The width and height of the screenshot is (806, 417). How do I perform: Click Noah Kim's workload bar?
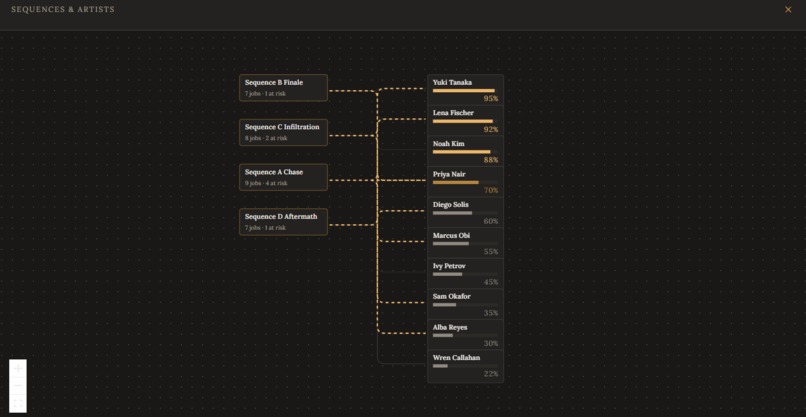pyautogui.click(x=465, y=152)
